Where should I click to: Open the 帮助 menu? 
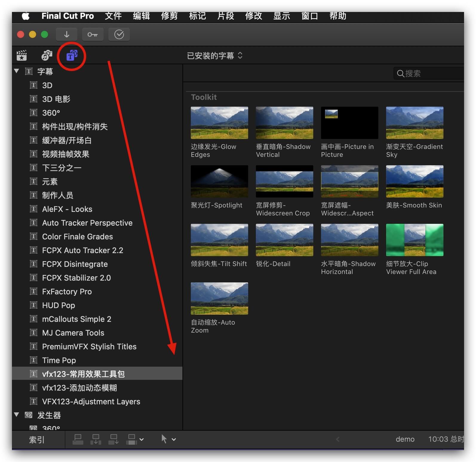pos(338,16)
